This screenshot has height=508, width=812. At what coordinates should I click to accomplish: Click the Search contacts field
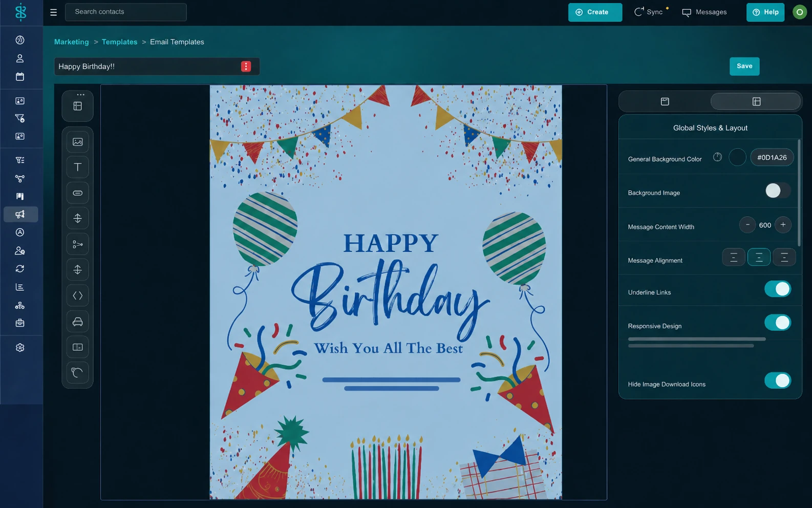[x=126, y=12]
